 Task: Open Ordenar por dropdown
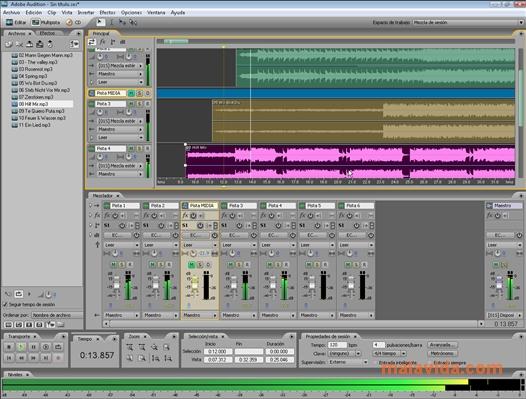[57, 315]
